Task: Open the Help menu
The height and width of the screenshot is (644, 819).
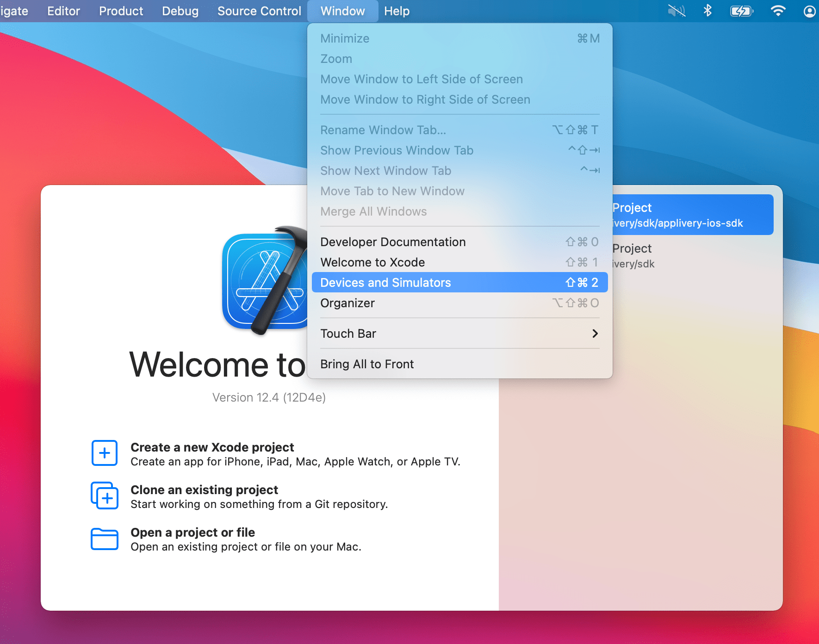Action: coord(397,11)
